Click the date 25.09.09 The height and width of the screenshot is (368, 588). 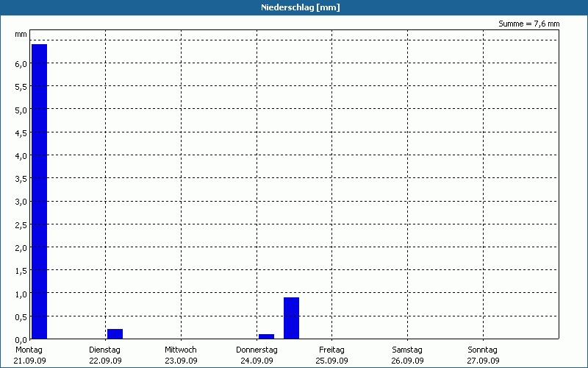[332, 361]
